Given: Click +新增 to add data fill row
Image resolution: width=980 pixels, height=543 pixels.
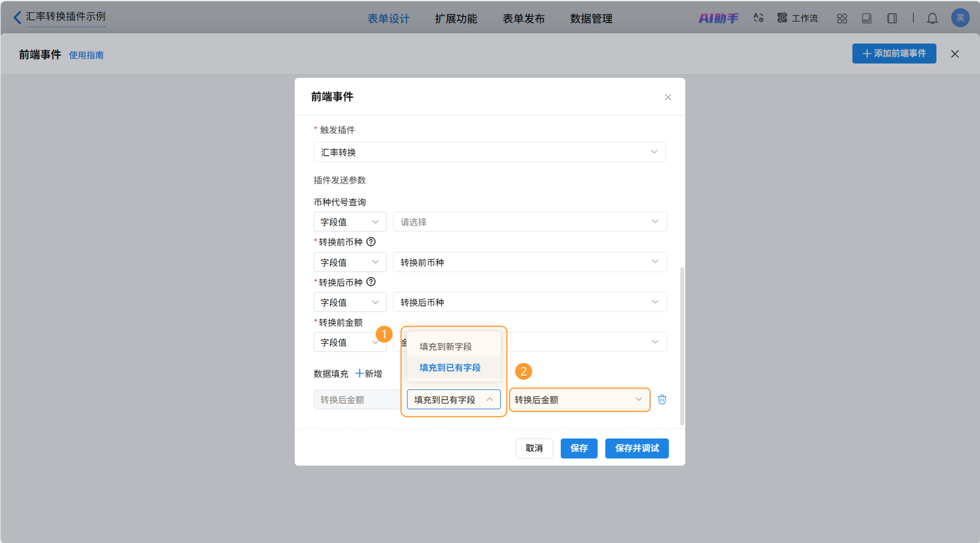Looking at the screenshot, I should coord(368,373).
